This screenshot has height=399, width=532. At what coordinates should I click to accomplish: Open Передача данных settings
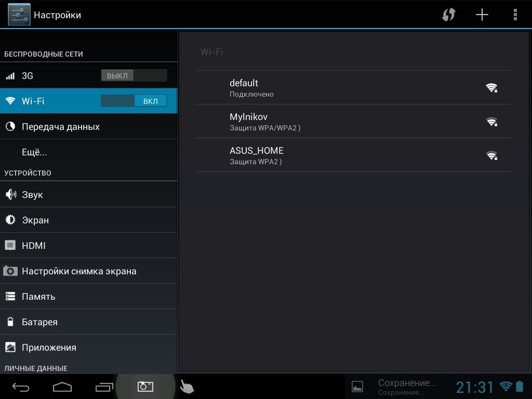pos(60,127)
